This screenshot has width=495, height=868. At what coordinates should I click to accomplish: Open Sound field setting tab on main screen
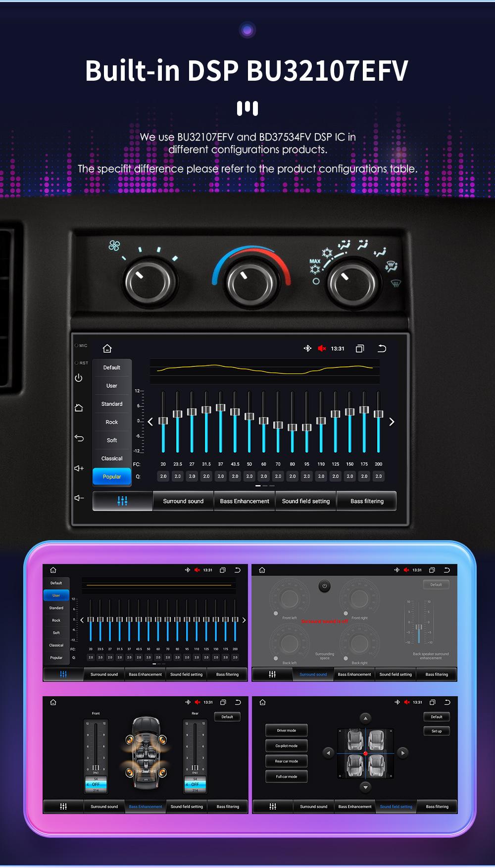(305, 501)
